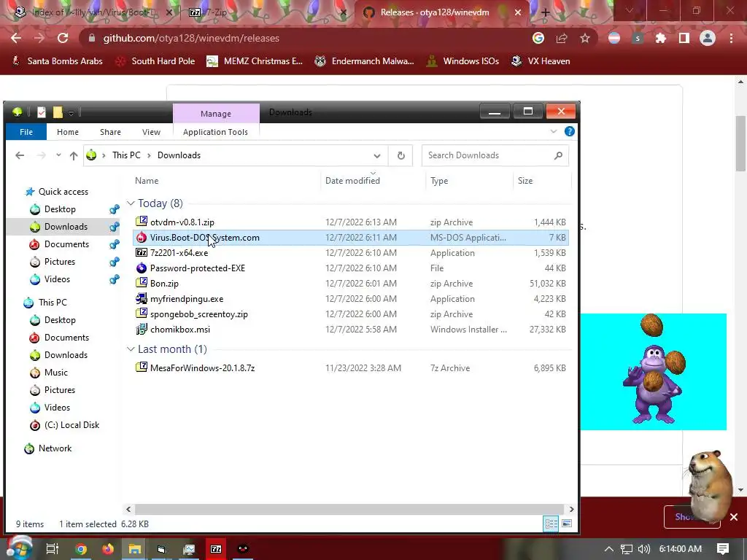Click the search magnifier in Search Downloads

(x=558, y=155)
